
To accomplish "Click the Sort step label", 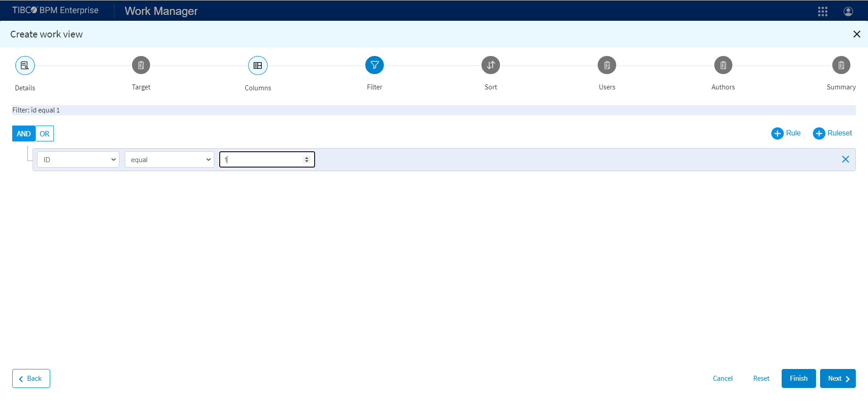I will pos(491,87).
